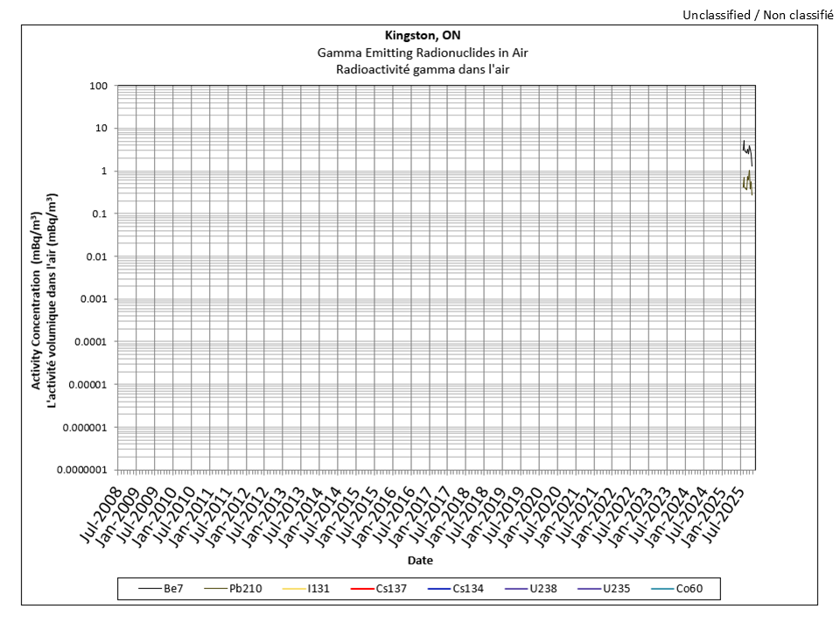Click the French subtitle 'Radioactivité gamma dans l'air'
This screenshot has width=840, height=630.
click(423, 69)
